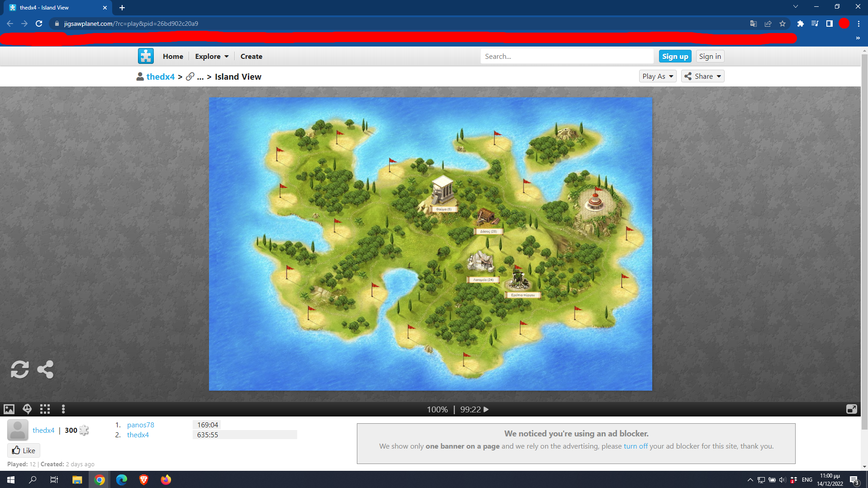Open panos78 leaderboard link
This screenshot has height=488, width=868.
point(141,425)
